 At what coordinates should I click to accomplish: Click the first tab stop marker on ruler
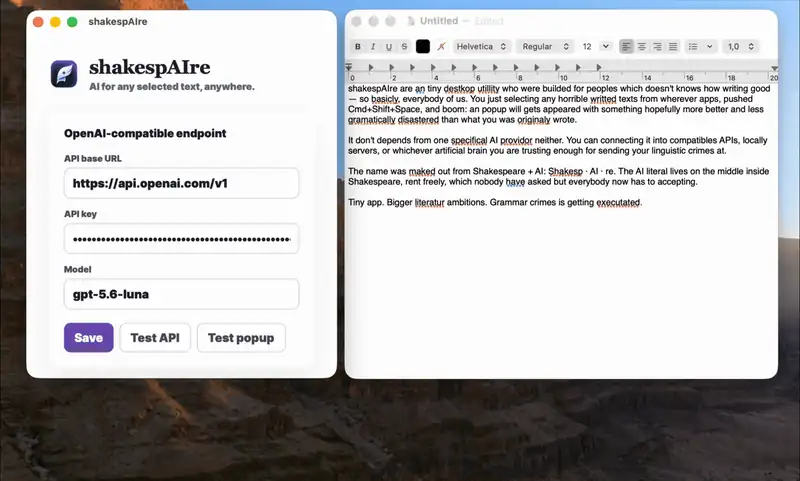coord(371,67)
